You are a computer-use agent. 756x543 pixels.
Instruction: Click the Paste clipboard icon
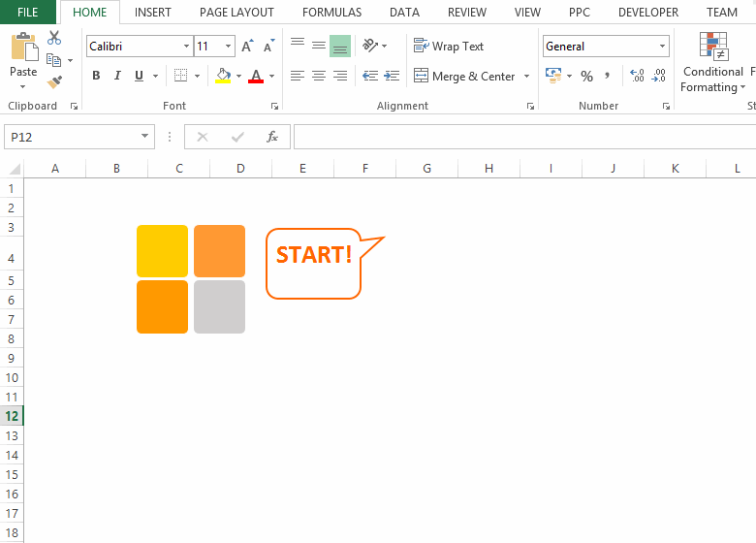(24, 47)
